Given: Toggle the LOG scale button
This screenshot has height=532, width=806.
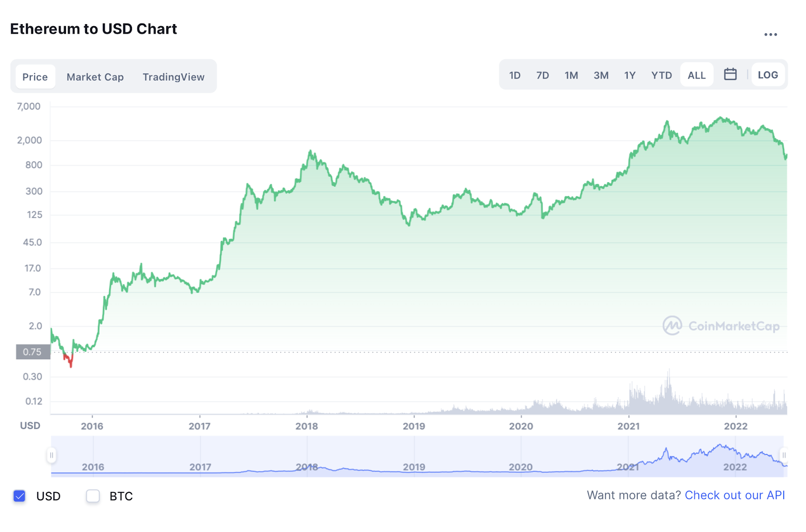Looking at the screenshot, I should coord(768,75).
